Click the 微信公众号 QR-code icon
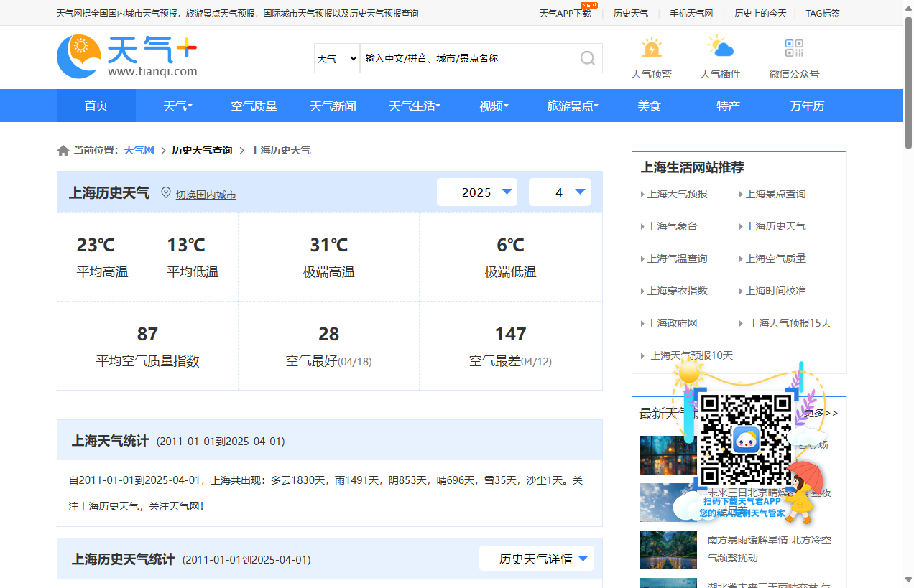The height and width of the screenshot is (588, 914). point(794,47)
